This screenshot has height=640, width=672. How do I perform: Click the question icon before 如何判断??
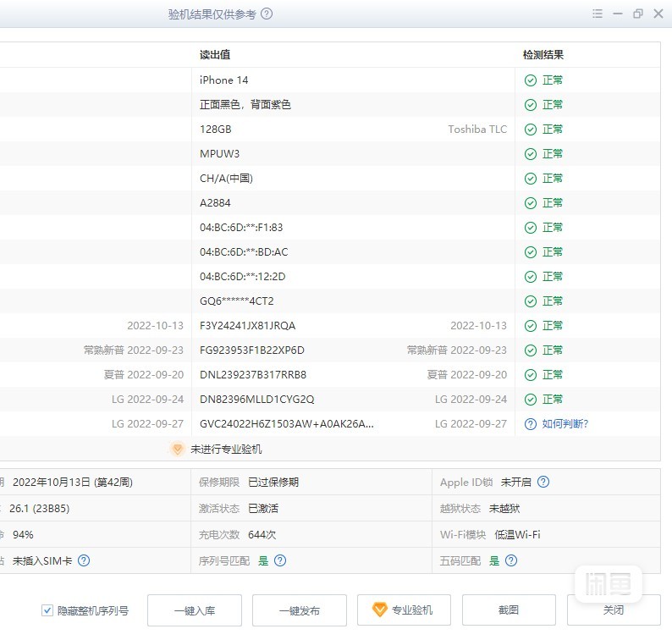[531, 424]
